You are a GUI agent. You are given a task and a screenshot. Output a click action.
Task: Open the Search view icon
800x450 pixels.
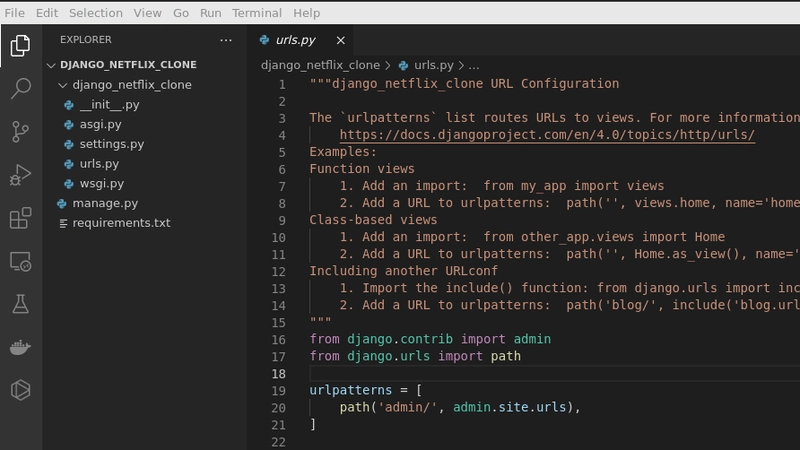(x=20, y=88)
